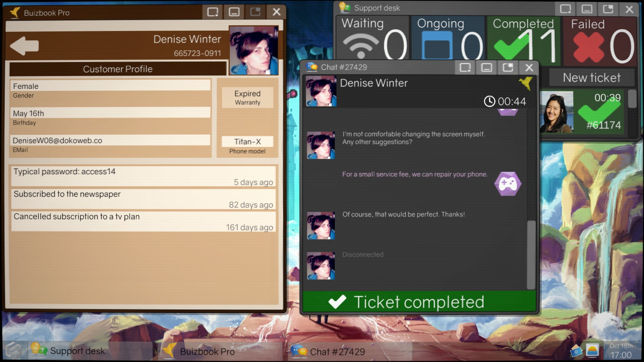The image size is (644, 362).
Task: Select the DeniseW08@dokoweb.co email field
Action: 110,140
